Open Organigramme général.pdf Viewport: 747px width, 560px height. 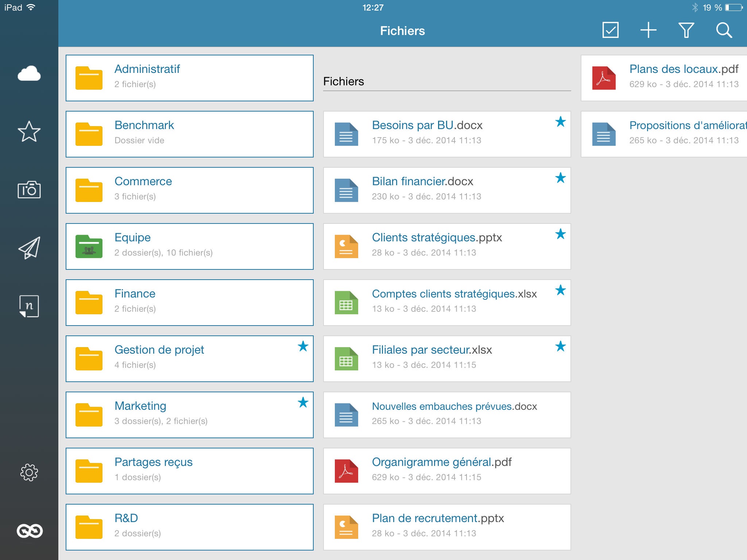coord(447,471)
